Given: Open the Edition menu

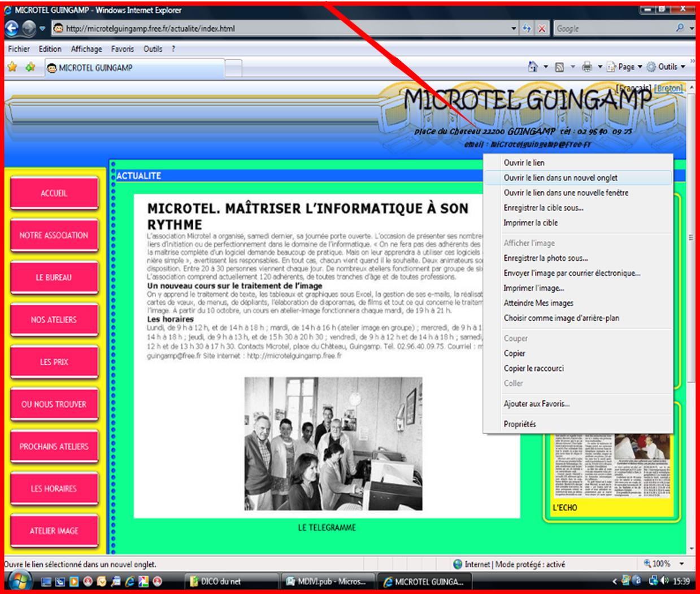Looking at the screenshot, I should click(50, 49).
